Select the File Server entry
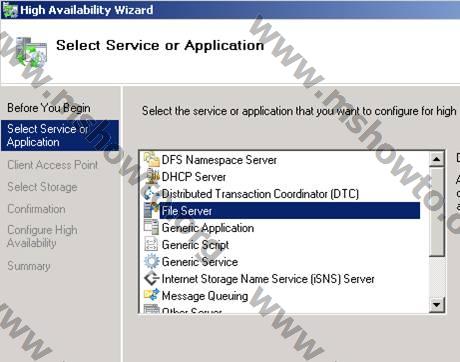This screenshot has width=460, height=362. pyautogui.click(x=289, y=211)
